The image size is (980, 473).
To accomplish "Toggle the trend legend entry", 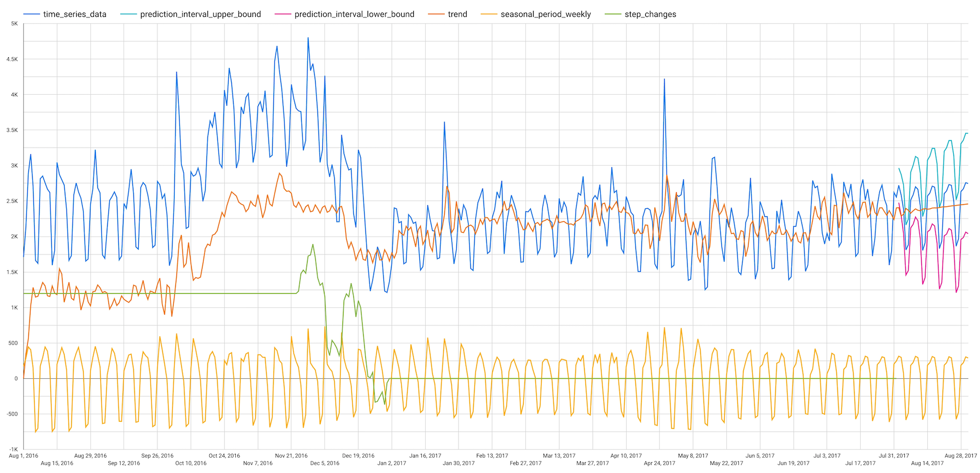I will (448, 14).
